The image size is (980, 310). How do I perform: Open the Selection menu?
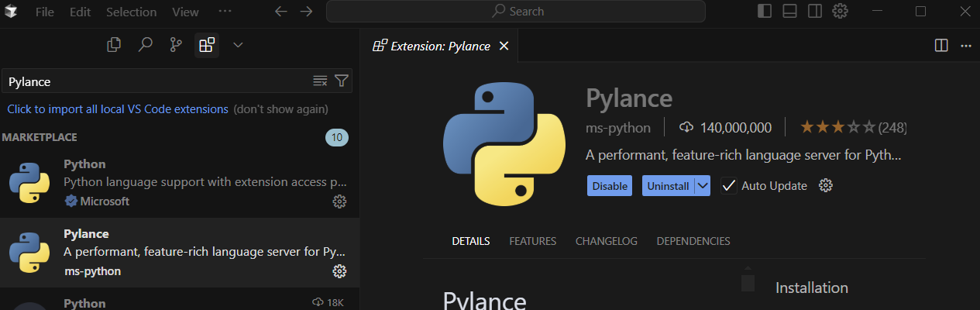point(131,12)
